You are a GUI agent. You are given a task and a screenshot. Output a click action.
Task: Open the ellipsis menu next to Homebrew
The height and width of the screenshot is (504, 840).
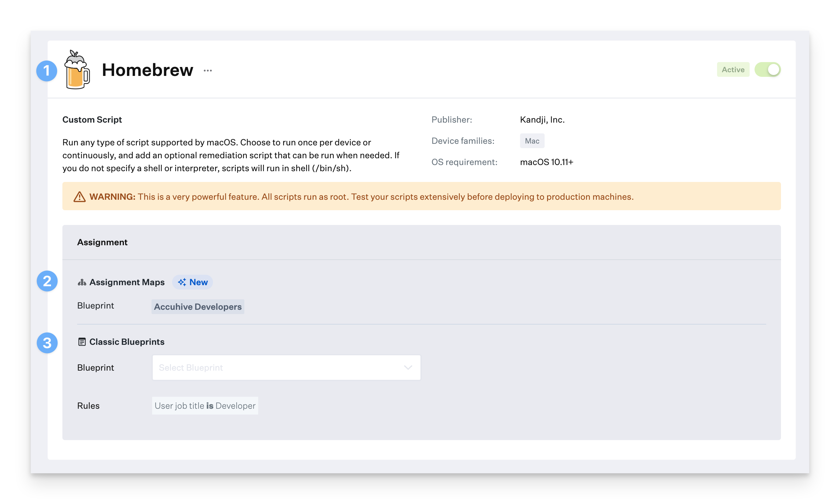pos(207,71)
